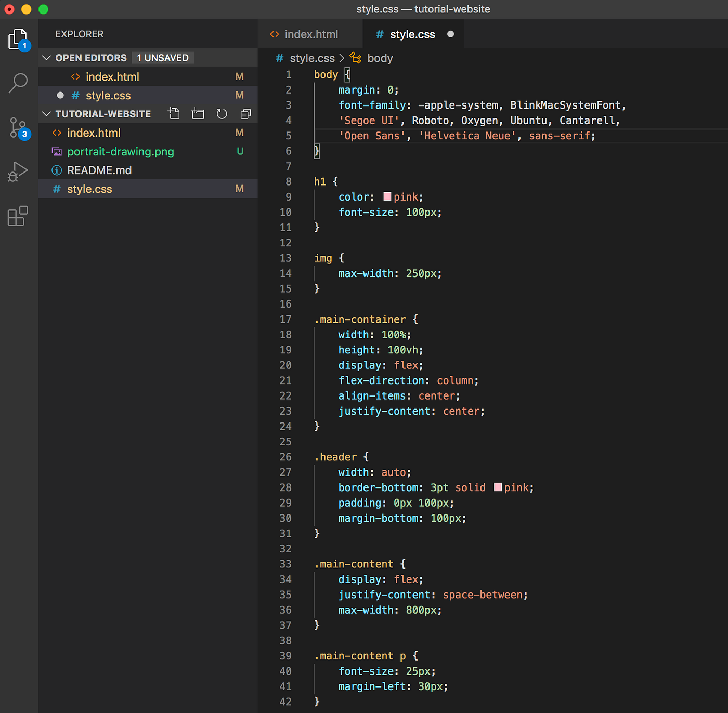Image resolution: width=728 pixels, height=713 pixels.
Task: Click the style.css breadcrumb item
Action: 311,58
